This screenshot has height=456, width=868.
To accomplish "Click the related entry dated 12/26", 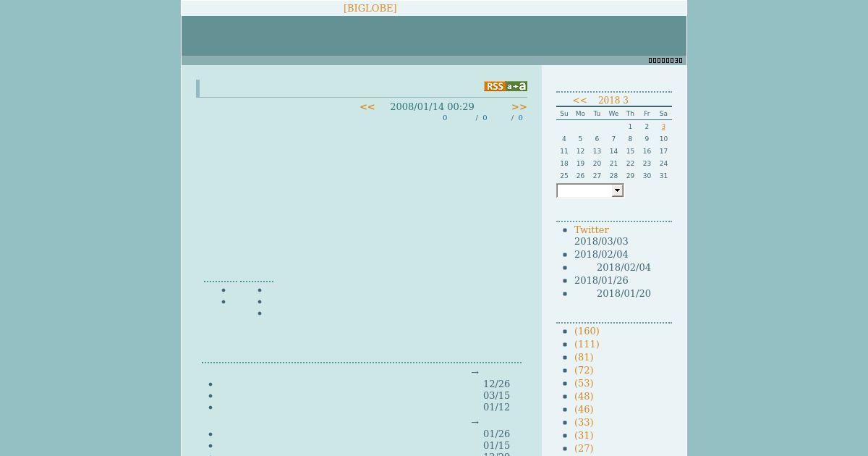I will click(x=496, y=384).
